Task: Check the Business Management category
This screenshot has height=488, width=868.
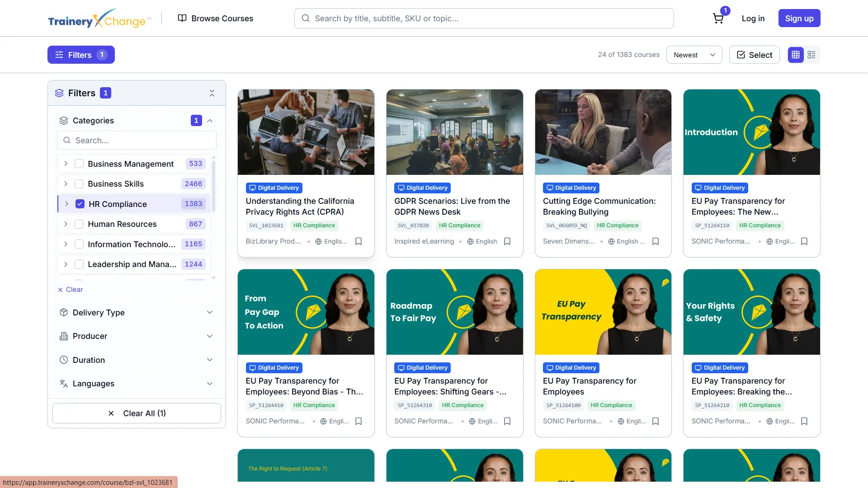Action: (79, 164)
